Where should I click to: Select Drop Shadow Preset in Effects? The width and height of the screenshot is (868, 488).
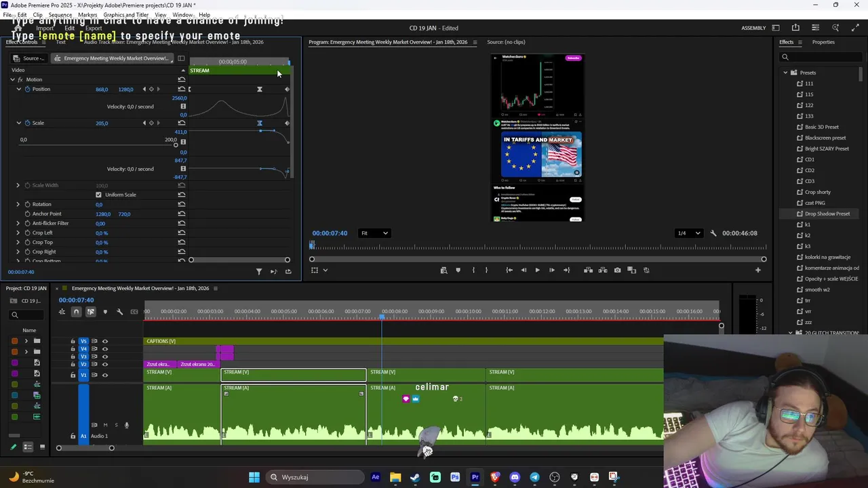coord(827,213)
